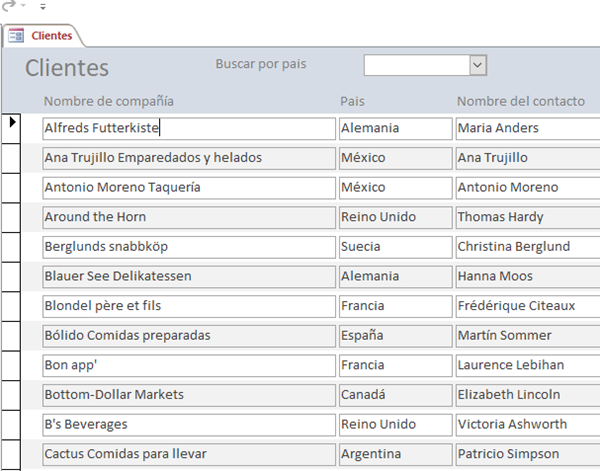This screenshot has height=471, width=600.
Task: Click the form icon on Clientes tab
Action: [x=16, y=36]
